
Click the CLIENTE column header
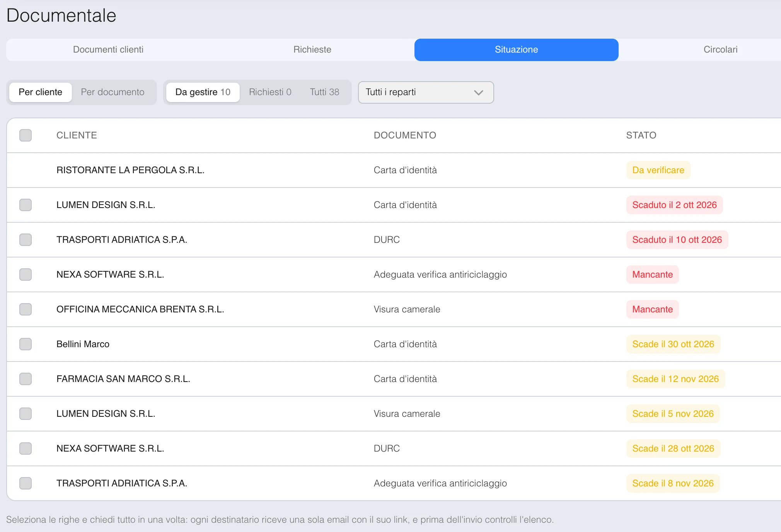click(x=77, y=135)
